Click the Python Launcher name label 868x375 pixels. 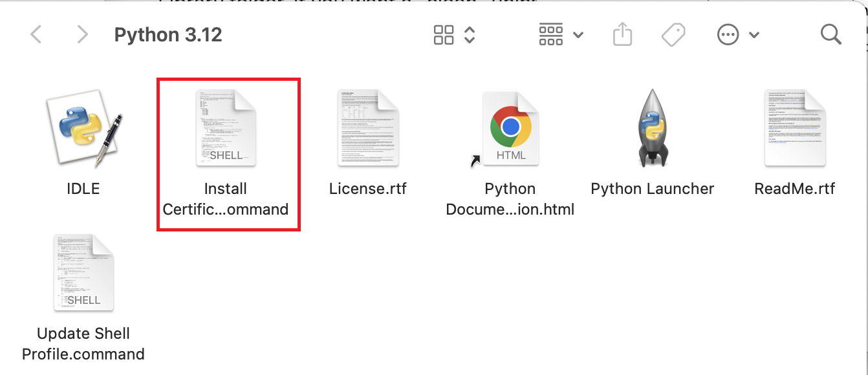(x=652, y=189)
